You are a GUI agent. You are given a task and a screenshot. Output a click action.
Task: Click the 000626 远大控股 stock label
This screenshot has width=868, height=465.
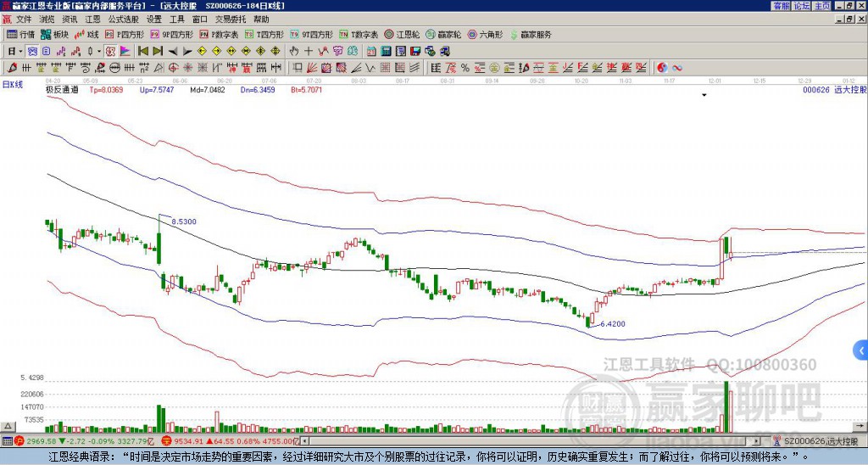(x=834, y=89)
